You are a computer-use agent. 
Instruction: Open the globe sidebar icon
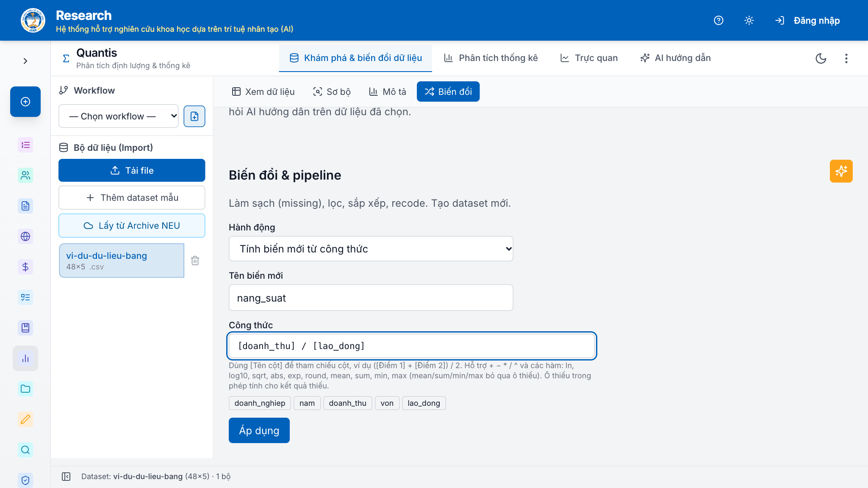25,236
